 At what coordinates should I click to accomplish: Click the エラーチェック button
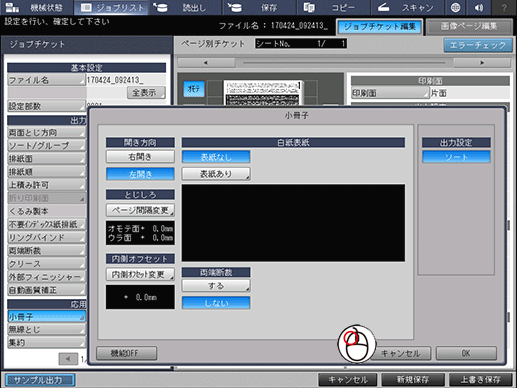click(478, 45)
